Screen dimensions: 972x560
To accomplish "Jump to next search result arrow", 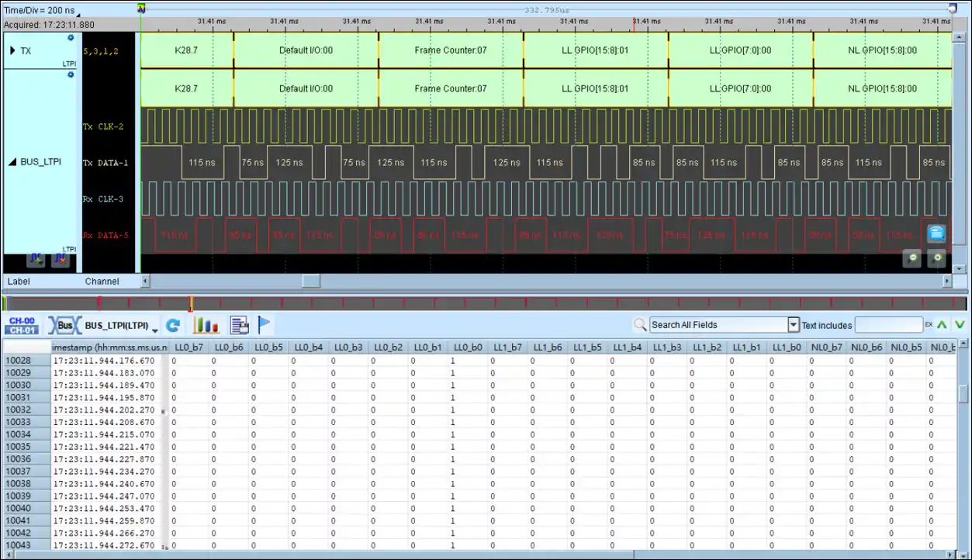I will click(960, 325).
